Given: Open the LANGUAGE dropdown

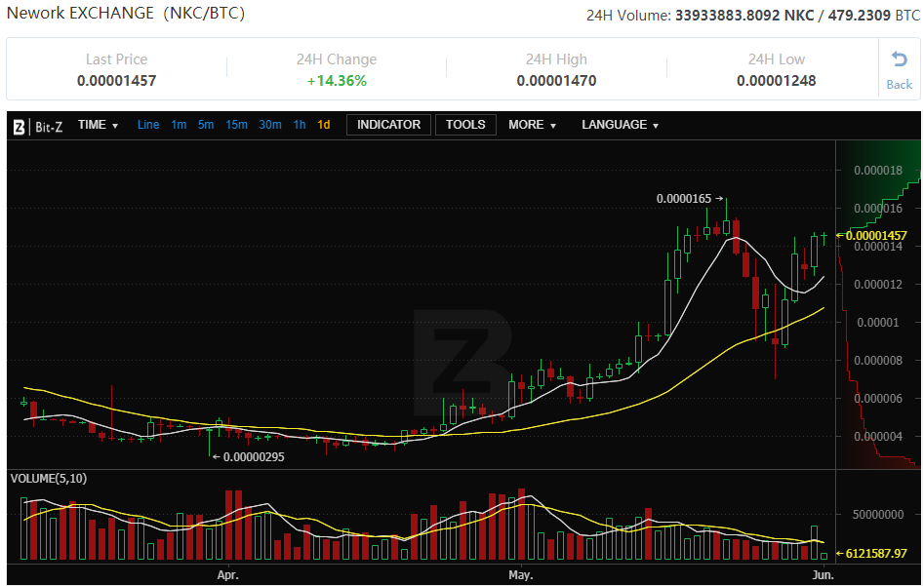Looking at the screenshot, I should coord(620,125).
